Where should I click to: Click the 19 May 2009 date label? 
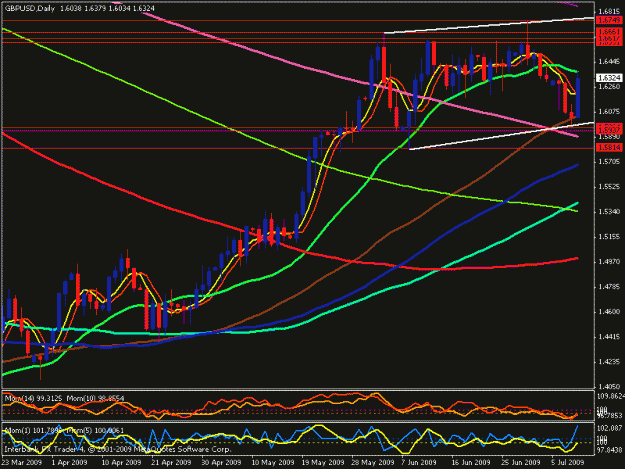click(323, 462)
